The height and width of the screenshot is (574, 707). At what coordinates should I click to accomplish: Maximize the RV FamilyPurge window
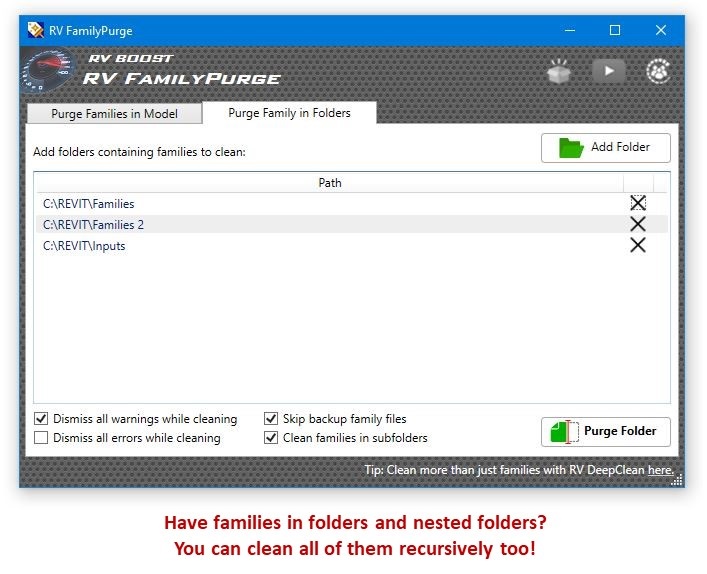coord(615,30)
